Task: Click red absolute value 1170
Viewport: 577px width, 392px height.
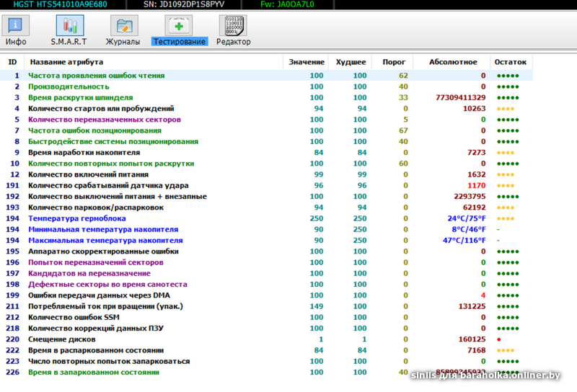Action: (x=477, y=185)
